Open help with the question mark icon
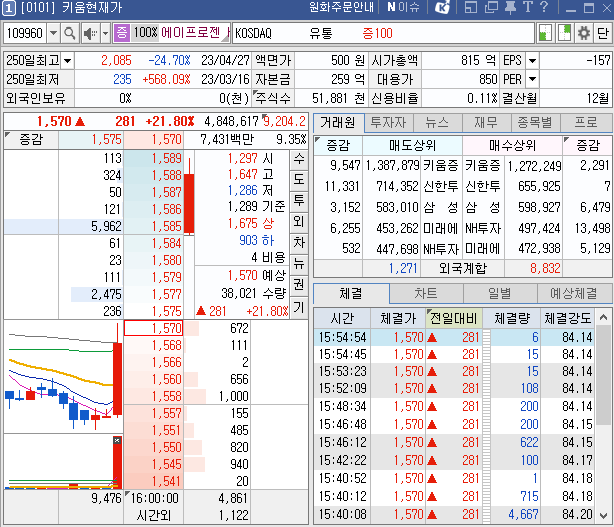The width and height of the screenshot is (614, 527). [x=544, y=7]
